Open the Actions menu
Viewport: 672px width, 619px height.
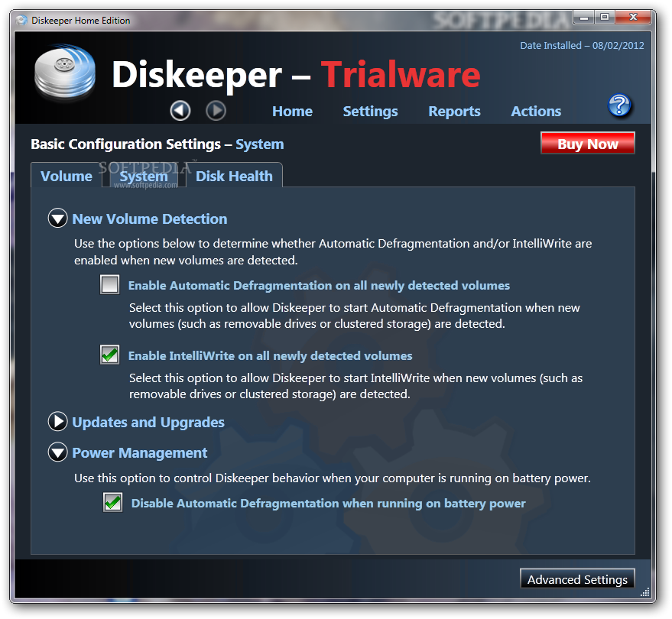(536, 112)
